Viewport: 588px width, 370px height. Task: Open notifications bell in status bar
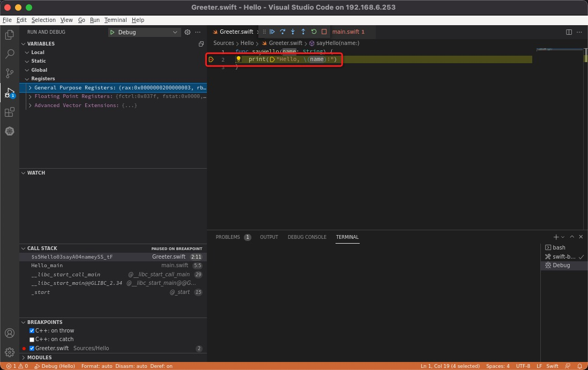[x=580, y=366]
